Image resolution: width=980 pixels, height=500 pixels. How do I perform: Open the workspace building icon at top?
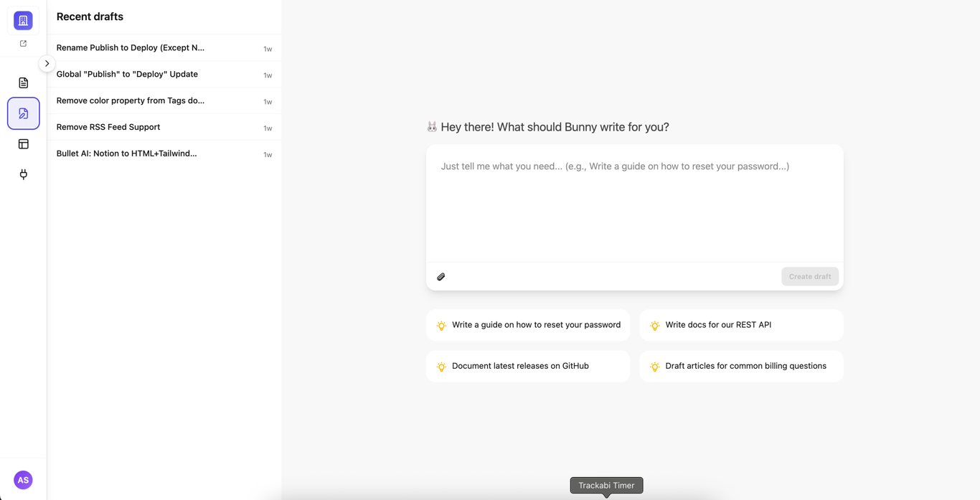point(22,20)
